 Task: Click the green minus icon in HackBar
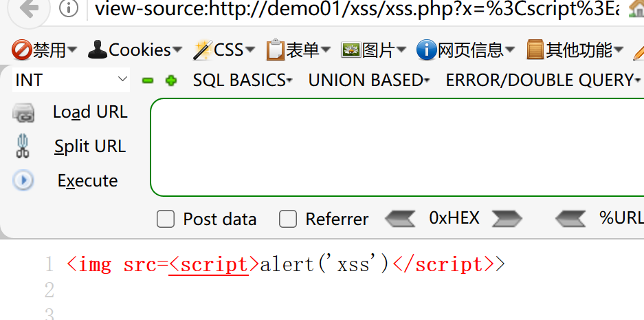click(x=147, y=81)
